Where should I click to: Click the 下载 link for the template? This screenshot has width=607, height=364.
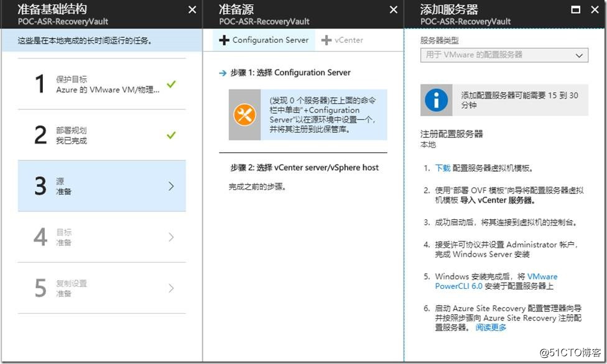(x=442, y=168)
